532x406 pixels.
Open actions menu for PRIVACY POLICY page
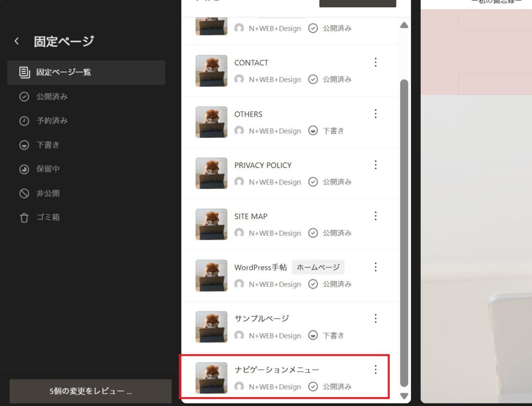click(x=376, y=165)
